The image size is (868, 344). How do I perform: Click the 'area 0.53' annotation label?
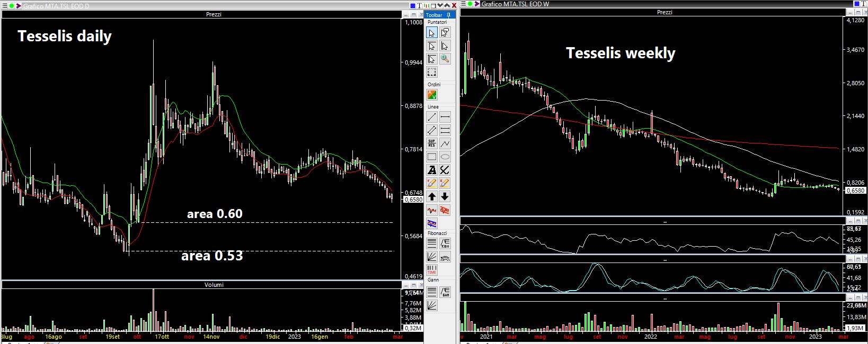coord(212,256)
